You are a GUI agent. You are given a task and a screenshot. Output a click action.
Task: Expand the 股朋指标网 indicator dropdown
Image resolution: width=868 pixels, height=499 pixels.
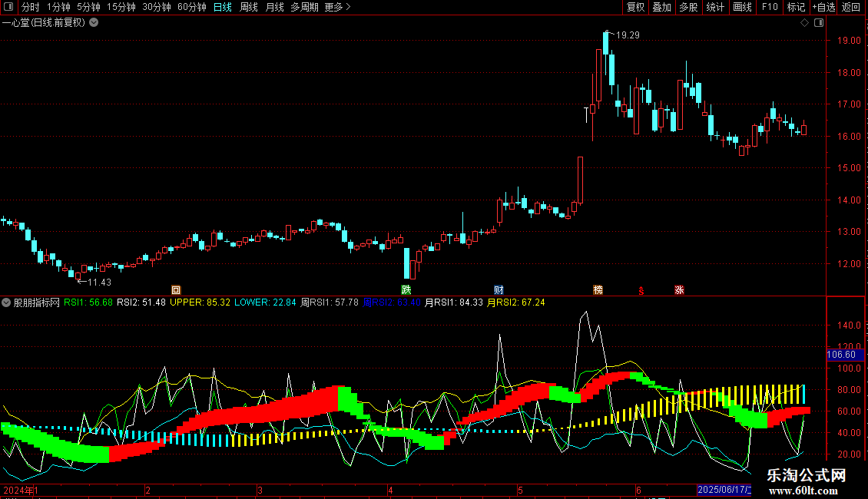6,302
